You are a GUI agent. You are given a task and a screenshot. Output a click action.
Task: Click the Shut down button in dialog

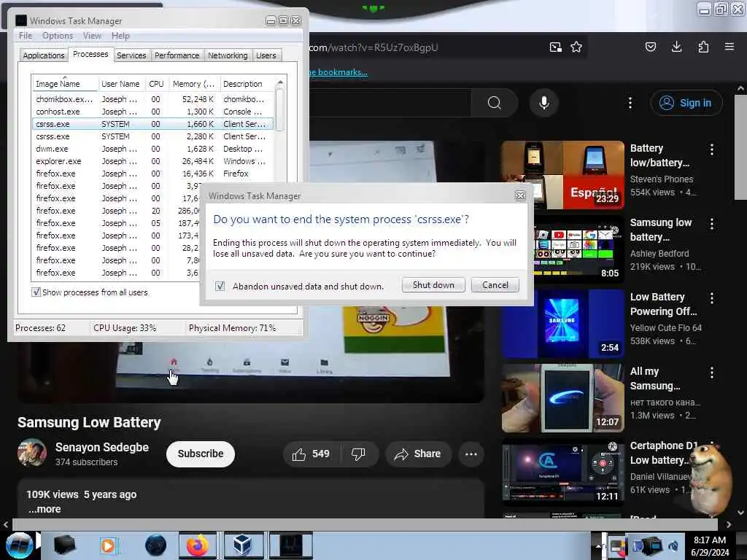433,285
